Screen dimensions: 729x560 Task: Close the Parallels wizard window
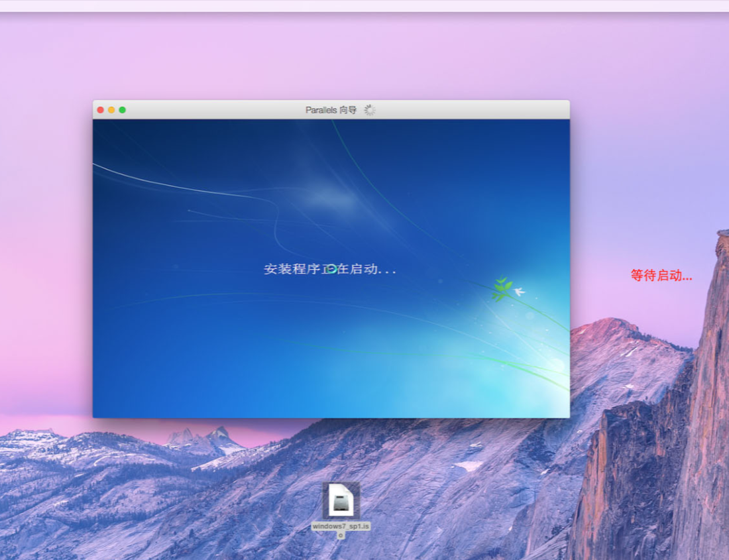101,110
